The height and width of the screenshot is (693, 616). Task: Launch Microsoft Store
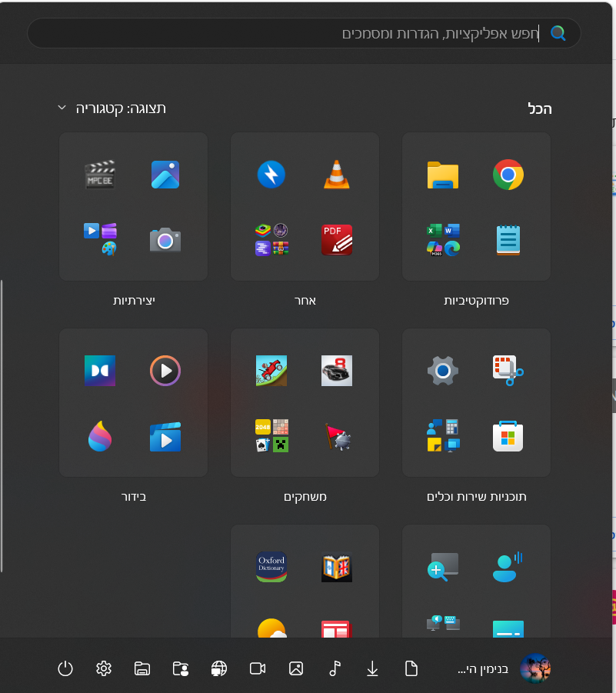click(508, 436)
